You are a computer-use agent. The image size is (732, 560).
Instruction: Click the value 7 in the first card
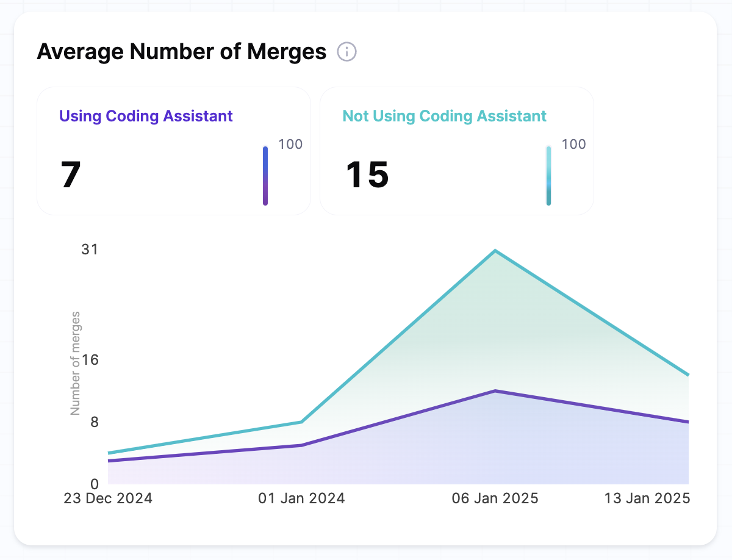[x=71, y=175]
